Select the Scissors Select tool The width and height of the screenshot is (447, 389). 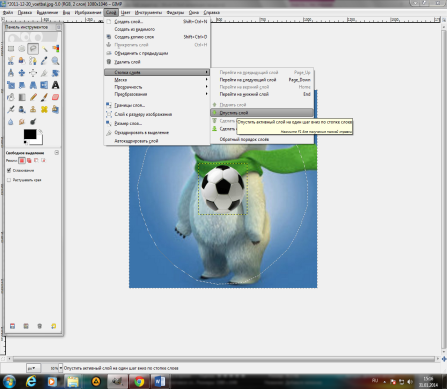(11, 61)
